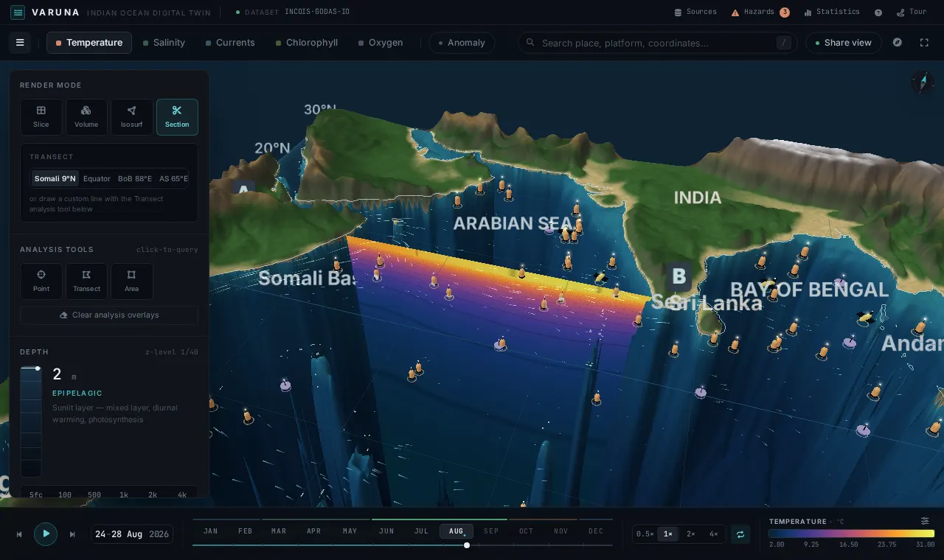944x560 pixels.
Task: Click the depth slider handle
Action: tap(38, 368)
